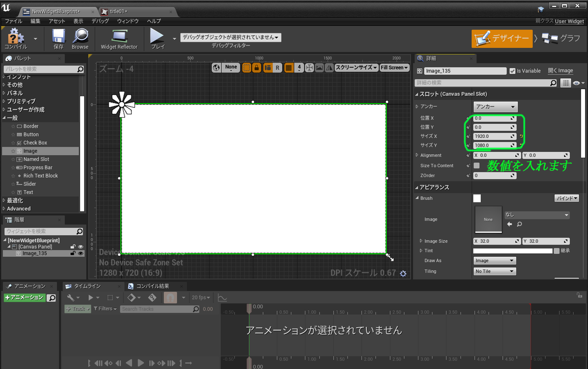Click the zoom-to-fit arrows icon
Viewport: 588px width, 369px height.
click(x=309, y=68)
